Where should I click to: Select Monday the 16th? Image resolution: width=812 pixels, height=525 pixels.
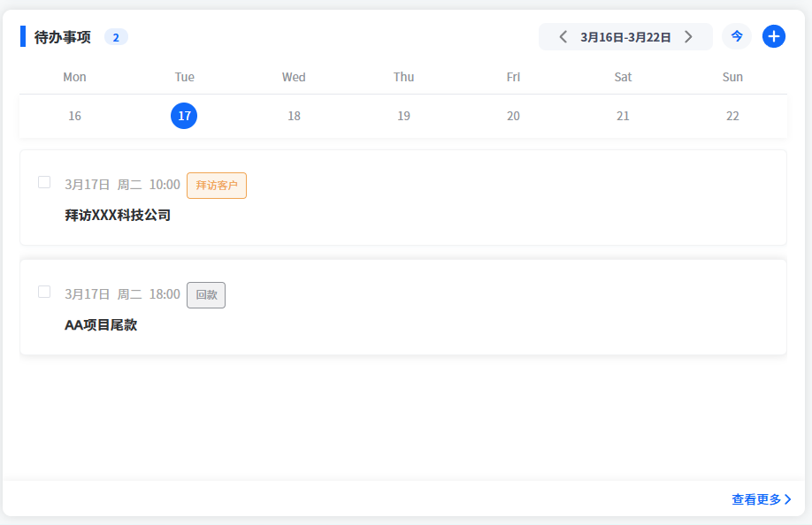[x=74, y=116]
